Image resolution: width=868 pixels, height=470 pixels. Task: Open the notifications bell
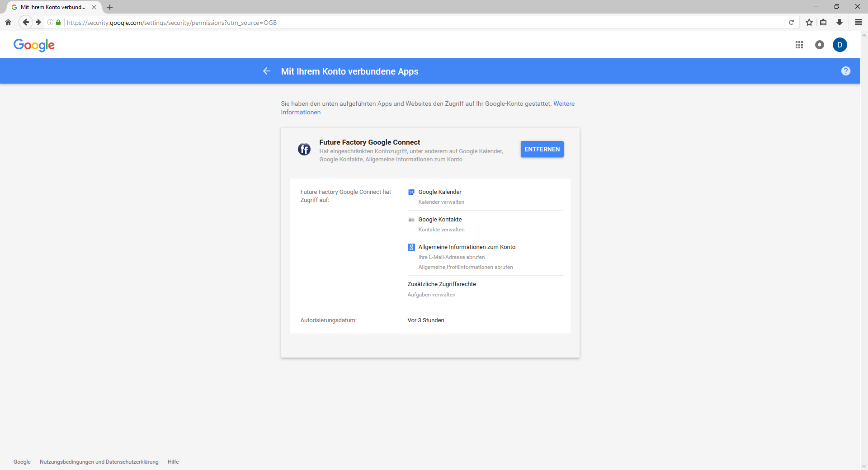[820, 45]
